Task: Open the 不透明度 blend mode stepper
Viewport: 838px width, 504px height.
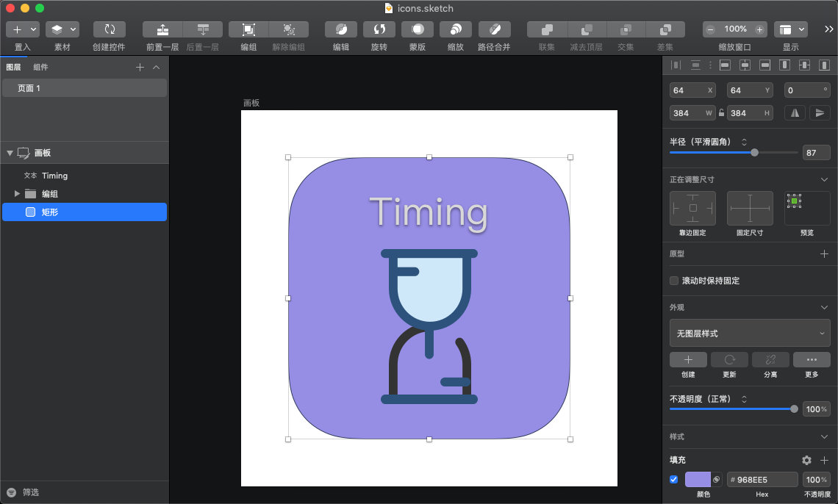Action: (x=744, y=399)
